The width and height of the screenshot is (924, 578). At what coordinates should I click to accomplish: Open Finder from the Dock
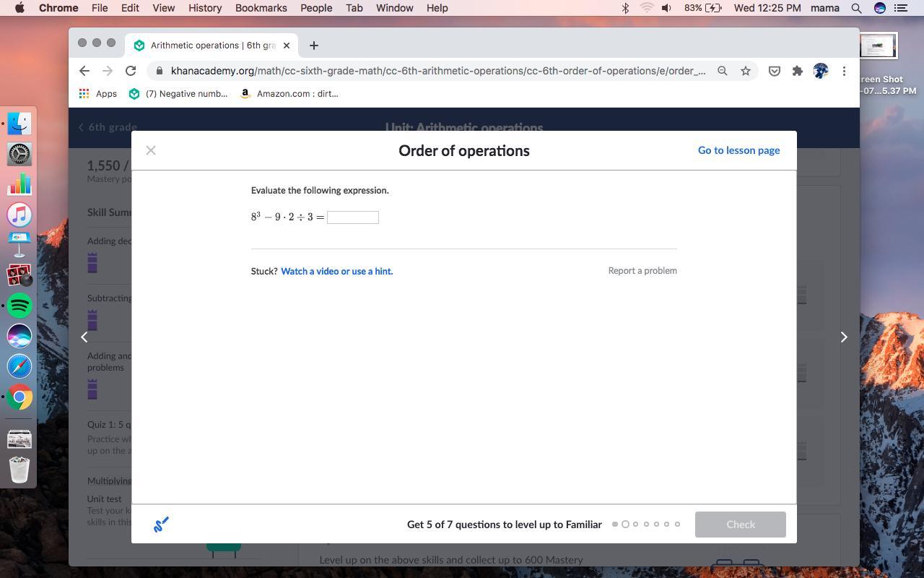click(19, 124)
